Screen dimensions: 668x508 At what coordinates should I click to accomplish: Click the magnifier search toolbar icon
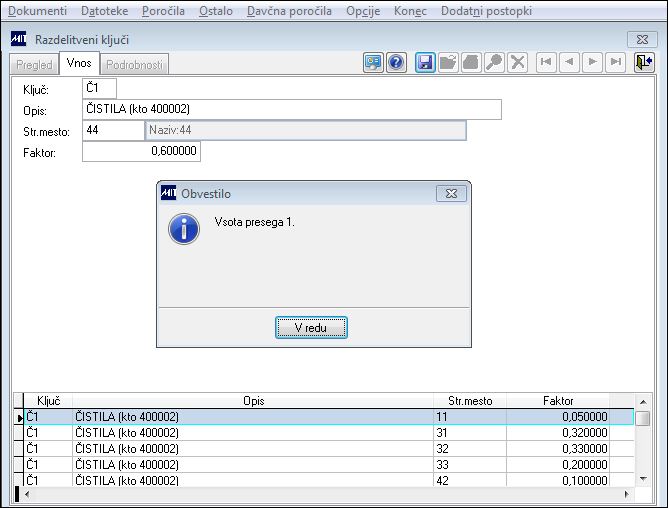tap(494, 63)
